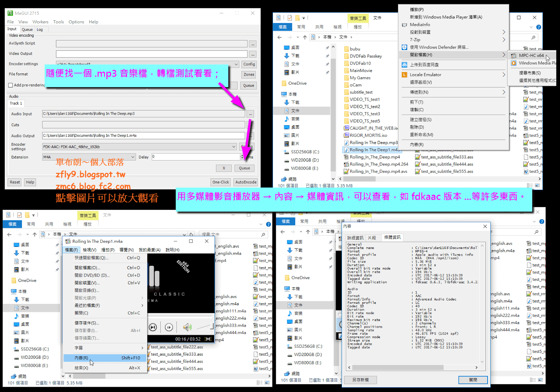The image size is (560, 392).
Task: Switch to 詳細資訊 tab in properties dialog
Action: click(x=355, y=238)
